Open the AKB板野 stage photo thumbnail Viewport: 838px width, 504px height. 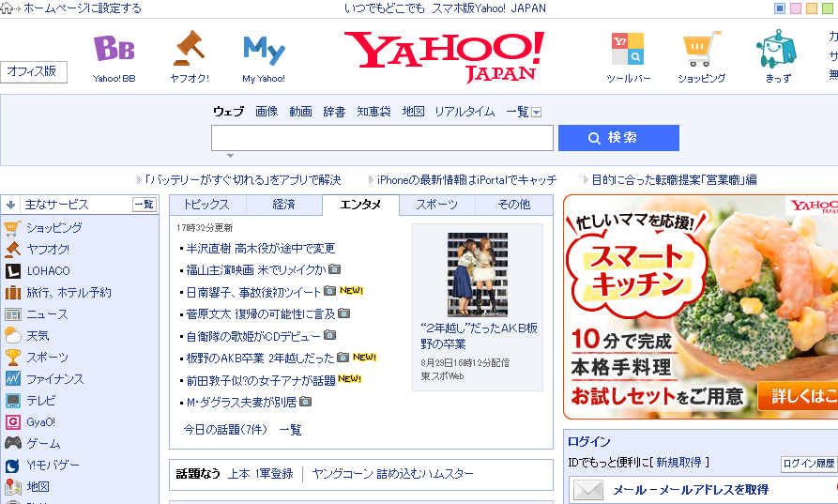(478, 274)
